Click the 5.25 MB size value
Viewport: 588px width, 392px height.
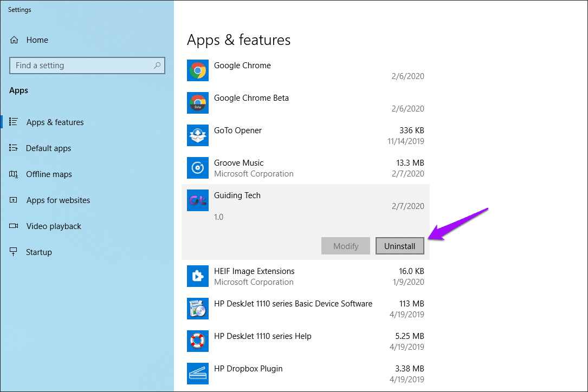click(x=410, y=336)
